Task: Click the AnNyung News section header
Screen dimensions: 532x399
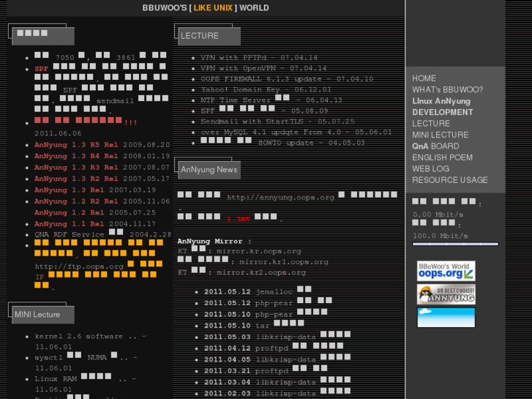Action: click(209, 170)
